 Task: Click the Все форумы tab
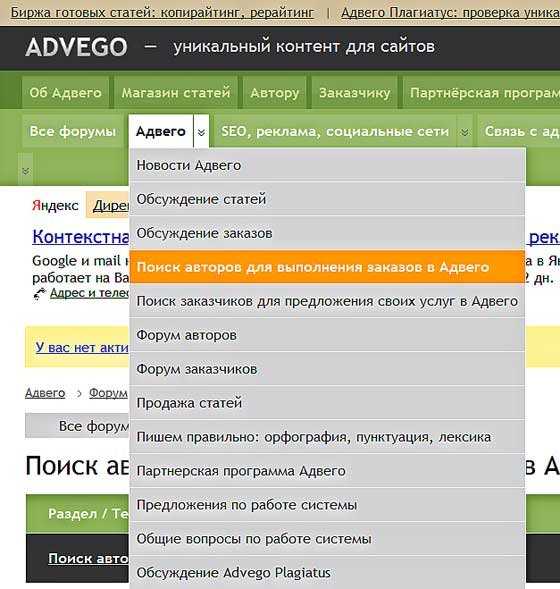tap(73, 131)
